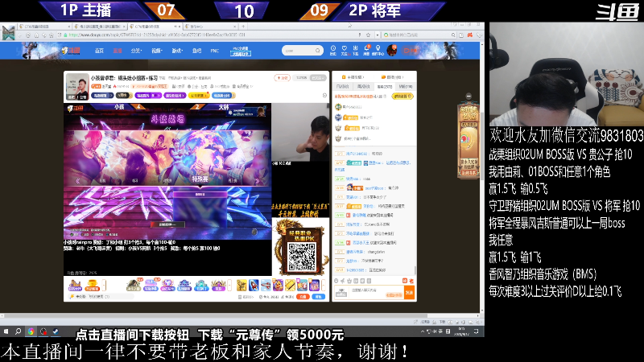Open the golden event banner on right
The width and height of the screenshot is (644, 362).
pos(469,141)
